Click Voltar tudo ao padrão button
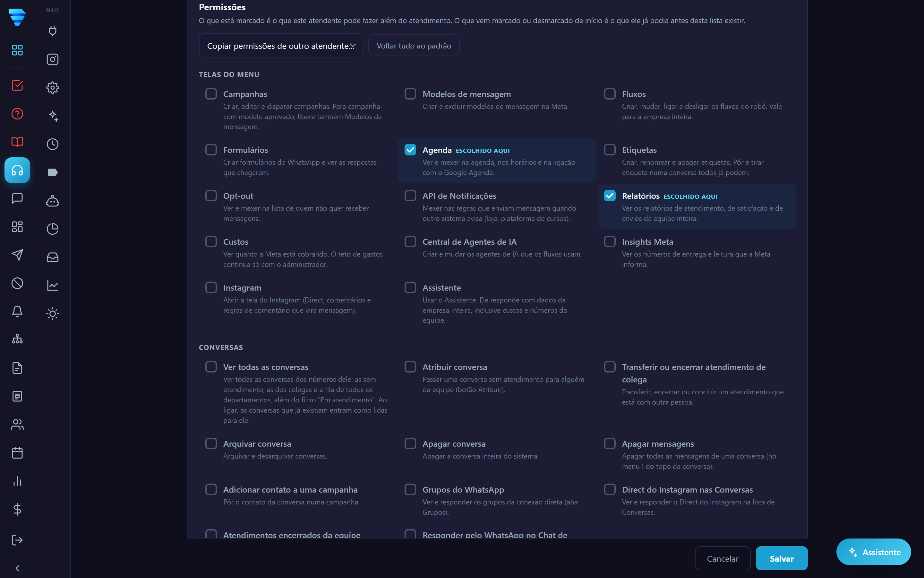The height and width of the screenshot is (578, 924). (x=414, y=46)
